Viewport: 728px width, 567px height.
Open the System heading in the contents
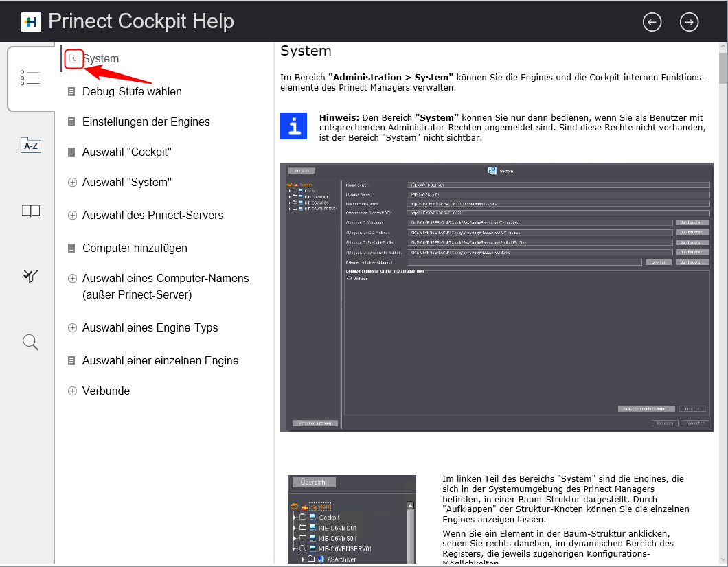tap(101, 59)
